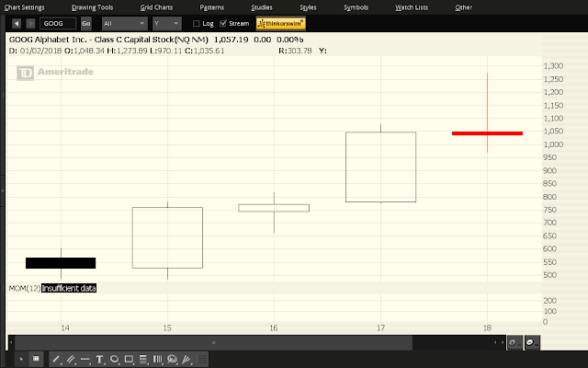The image size is (588, 368).
Task: Open the Grid Charts menu
Action: (x=156, y=7)
